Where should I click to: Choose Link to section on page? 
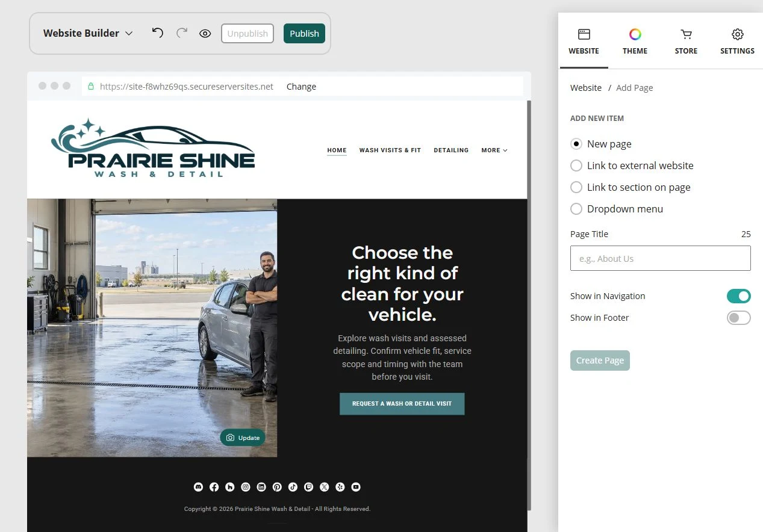[576, 187]
